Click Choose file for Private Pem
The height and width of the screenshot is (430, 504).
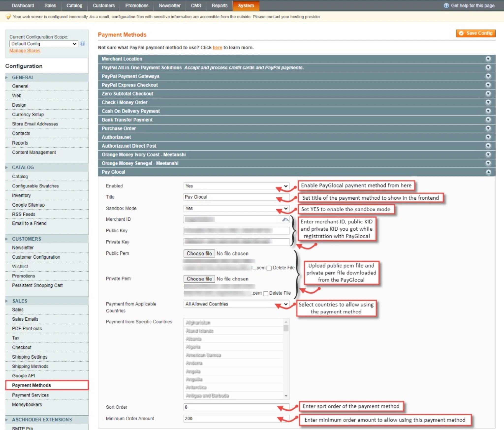tap(199, 279)
